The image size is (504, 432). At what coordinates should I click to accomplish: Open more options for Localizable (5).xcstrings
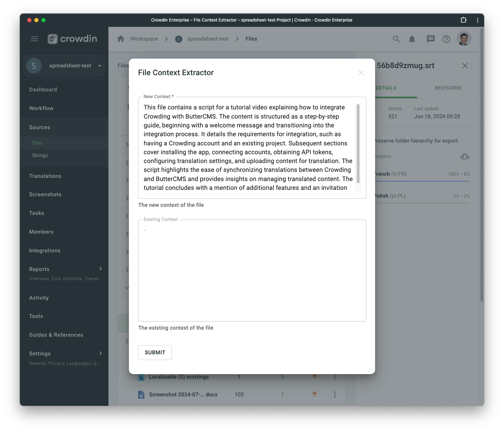click(335, 377)
